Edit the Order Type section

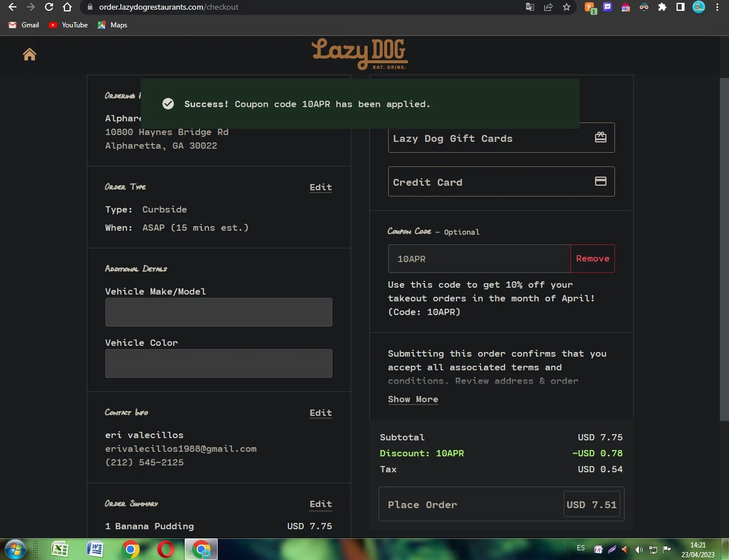[321, 187]
